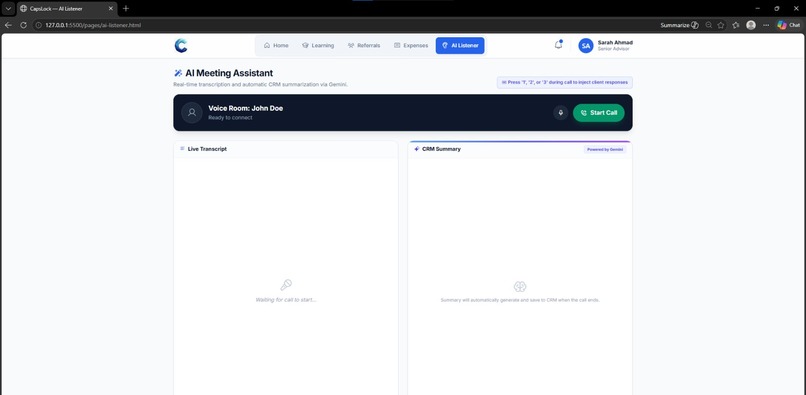Click the Live Transcript header icon
The width and height of the screenshot is (806, 395).
[182, 149]
